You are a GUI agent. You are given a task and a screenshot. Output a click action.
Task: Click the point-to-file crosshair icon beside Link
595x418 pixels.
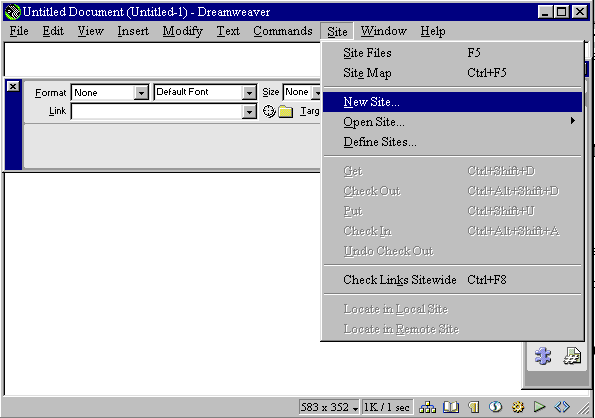[269, 112]
